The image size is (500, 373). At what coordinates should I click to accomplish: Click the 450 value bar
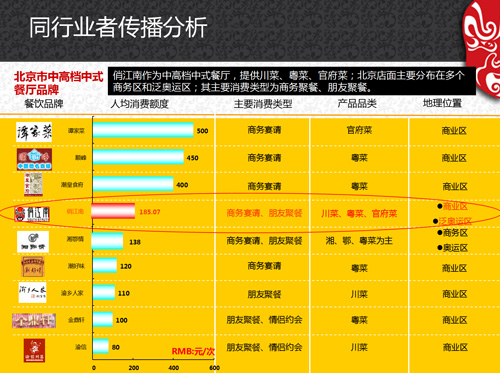[x=138, y=157]
